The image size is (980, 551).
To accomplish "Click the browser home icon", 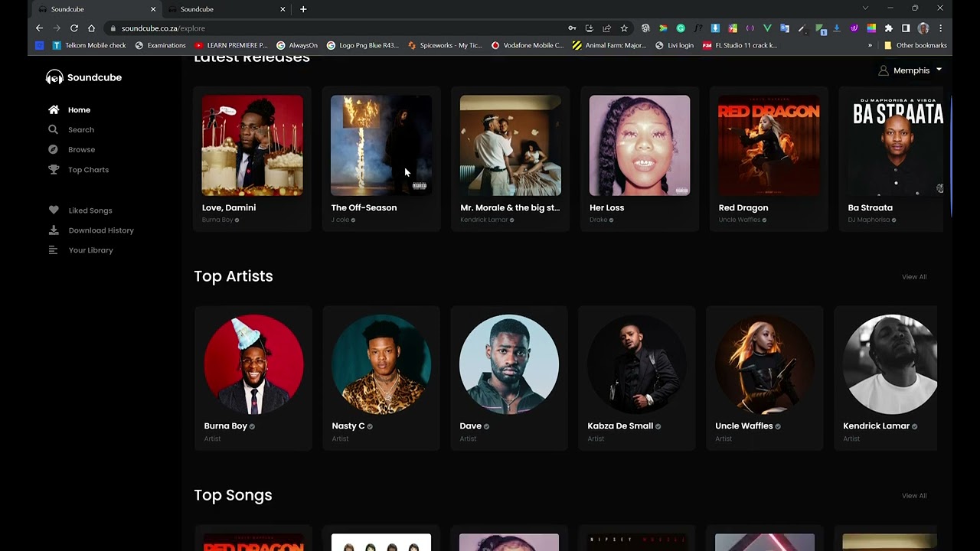I will 91,28.
